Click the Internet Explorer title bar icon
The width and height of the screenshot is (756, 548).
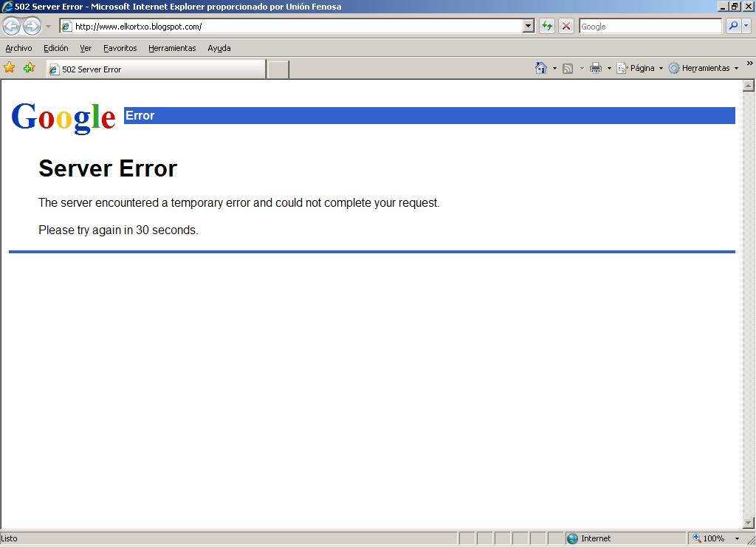[7, 6]
